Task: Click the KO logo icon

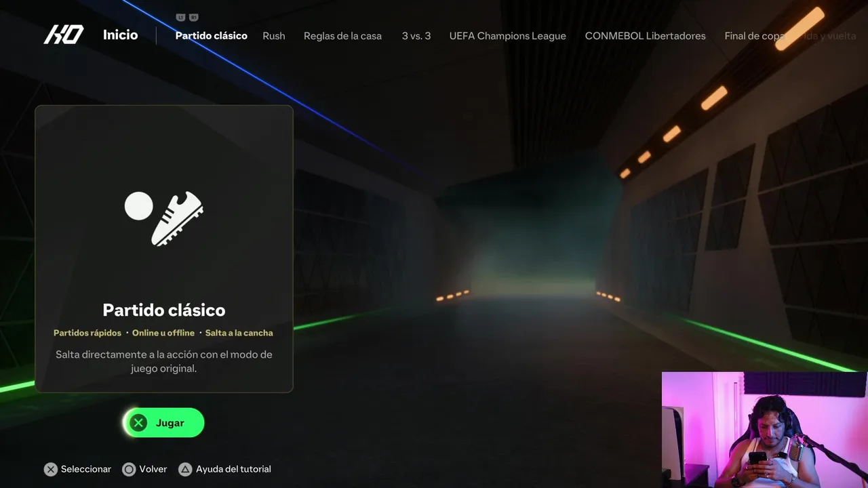Action: tap(64, 35)
